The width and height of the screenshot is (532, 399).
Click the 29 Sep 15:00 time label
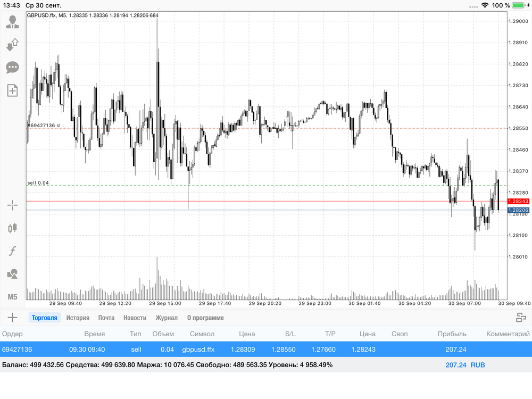(165, 303)
